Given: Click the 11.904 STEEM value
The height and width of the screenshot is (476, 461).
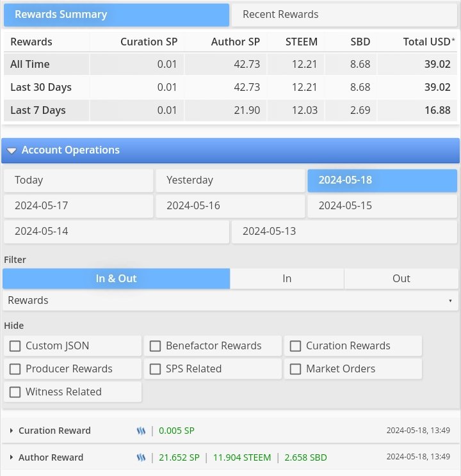Looking at the screenshot, I should (x=242, y=457).
